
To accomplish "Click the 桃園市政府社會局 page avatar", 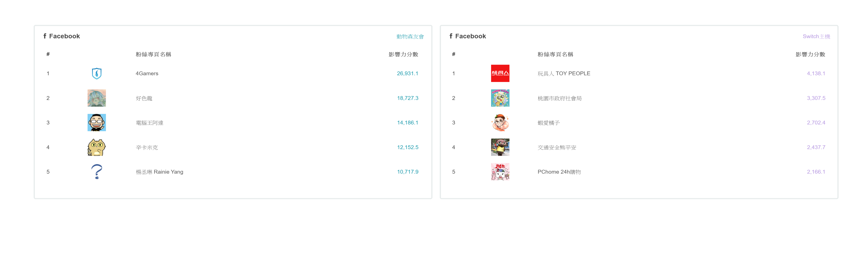I will pyautogui.click(x=500, y=98).
